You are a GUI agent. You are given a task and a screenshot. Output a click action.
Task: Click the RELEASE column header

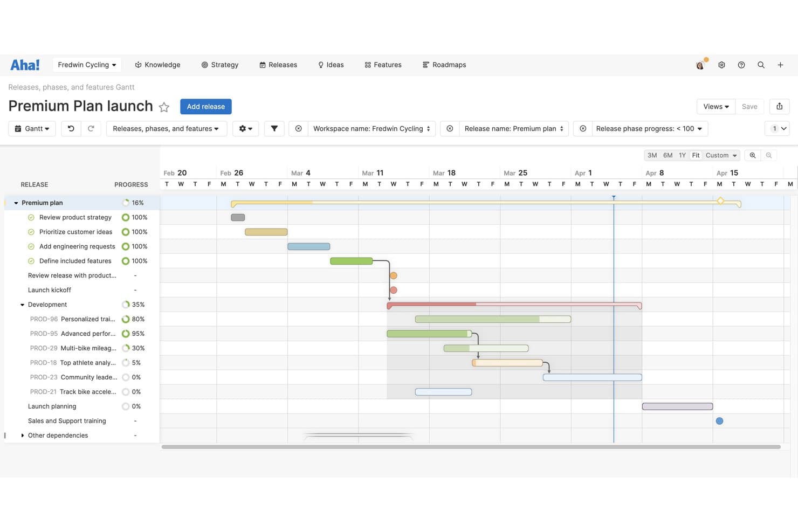tap(35, 184)
